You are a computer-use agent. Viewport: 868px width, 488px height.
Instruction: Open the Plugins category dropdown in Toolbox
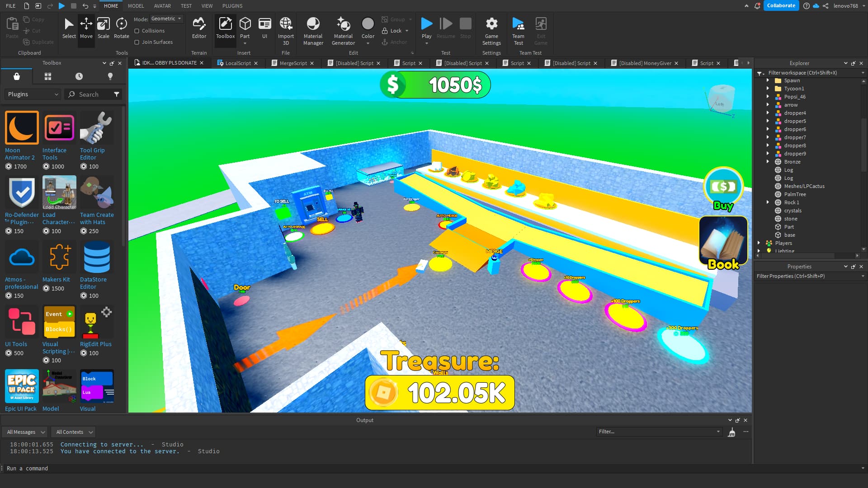pos(33,94)
